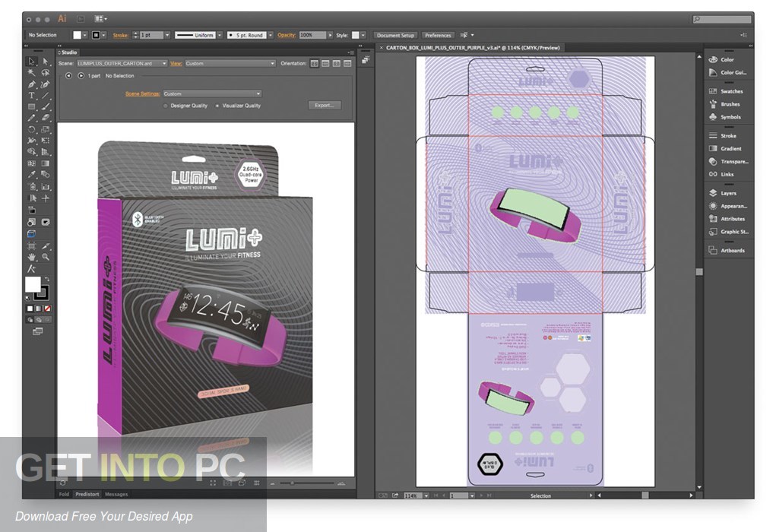Open the Scene dropdown showing LUMIPLUS_OUTER_CARTON.ard
Viewport: 776px width, 532px height.
120,64
